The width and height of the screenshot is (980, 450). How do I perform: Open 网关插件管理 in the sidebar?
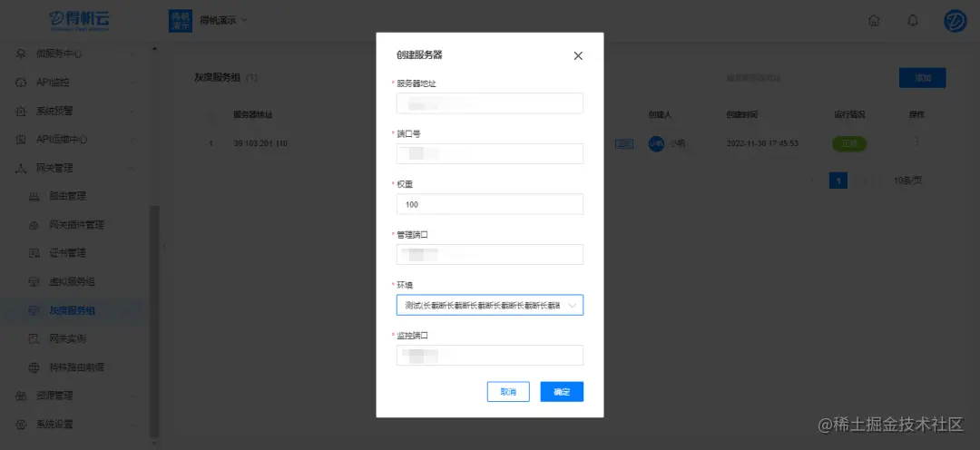click(x=76, y=225)
